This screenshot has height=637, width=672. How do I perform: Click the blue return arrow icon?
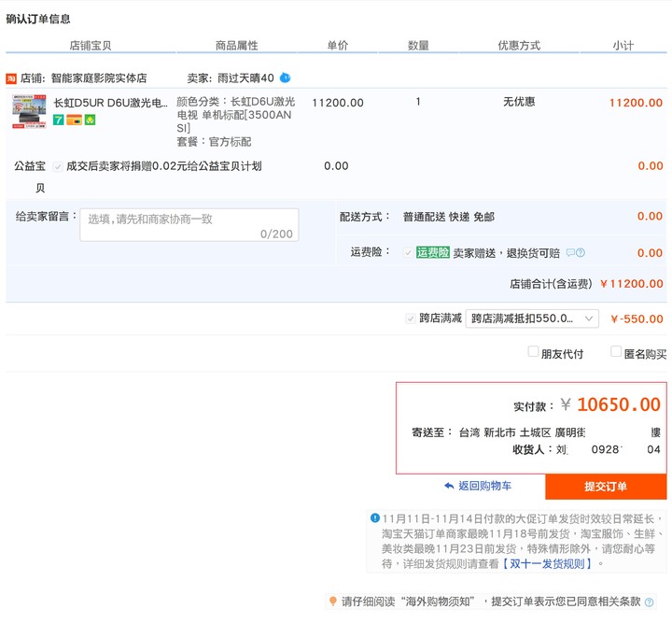(x=449, y=486)
